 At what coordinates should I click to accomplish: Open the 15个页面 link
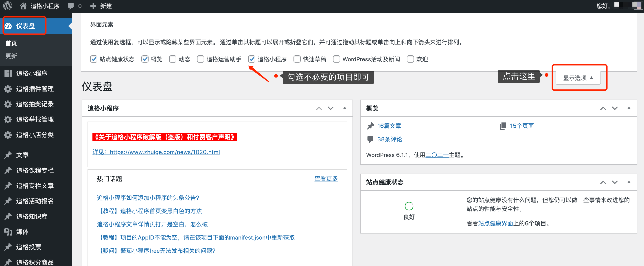click(522, 126)
